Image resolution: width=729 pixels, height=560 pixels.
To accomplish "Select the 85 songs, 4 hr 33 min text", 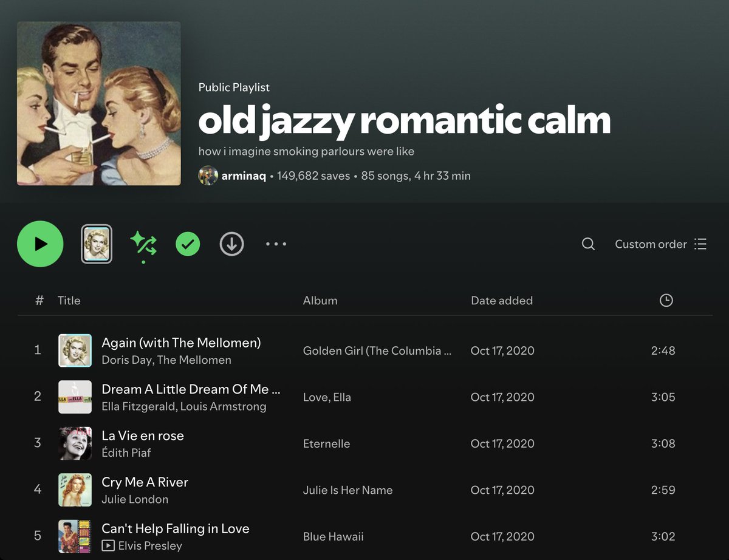I will 416,176.
